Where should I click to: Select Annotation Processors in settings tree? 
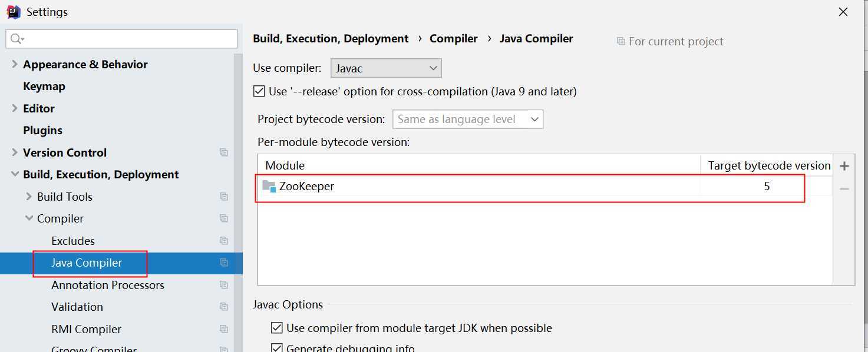coord(108,285)
